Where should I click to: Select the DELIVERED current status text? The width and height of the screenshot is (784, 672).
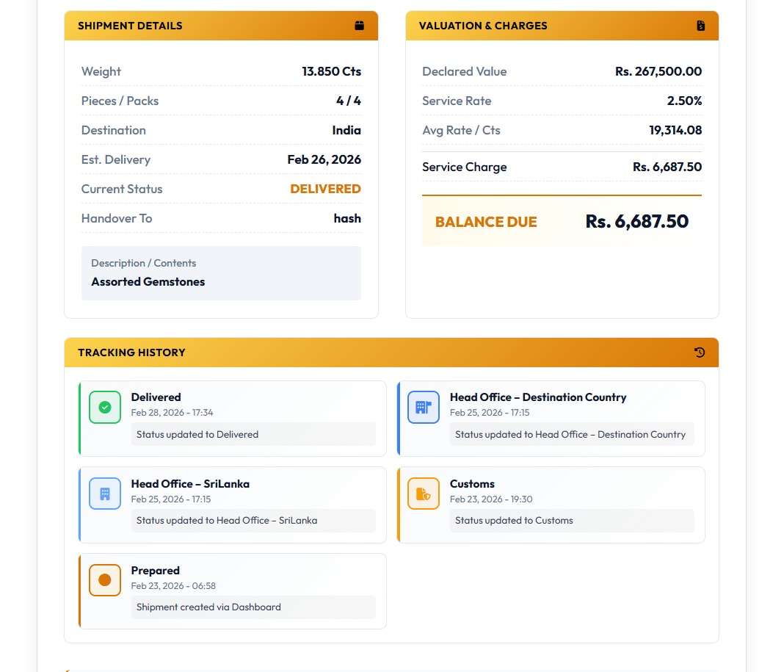pyautogui.click(x=325, y=189)
